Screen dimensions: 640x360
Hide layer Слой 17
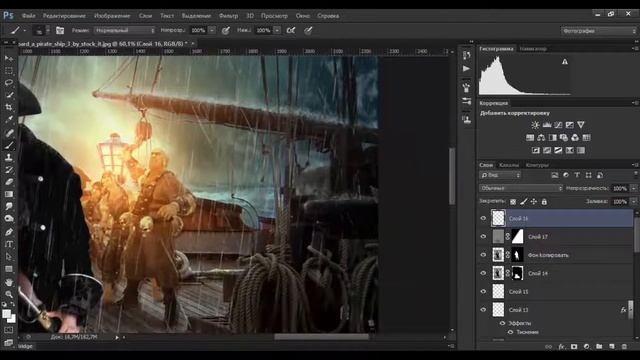click(483, 237)
